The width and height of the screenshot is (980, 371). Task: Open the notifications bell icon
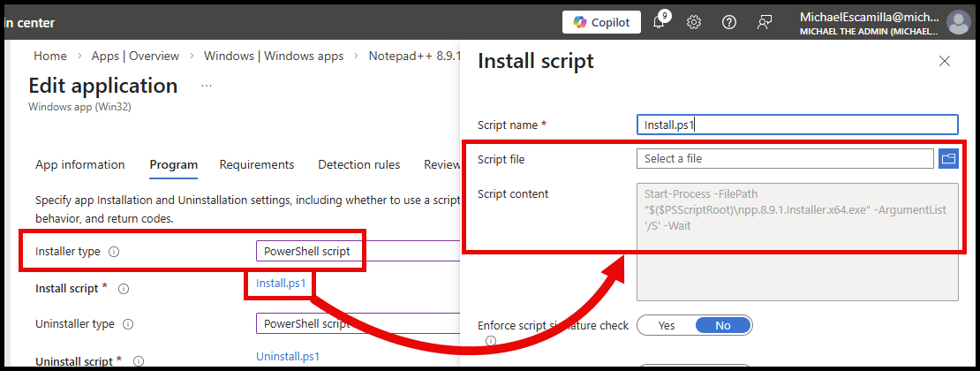(x=659, y=22)
